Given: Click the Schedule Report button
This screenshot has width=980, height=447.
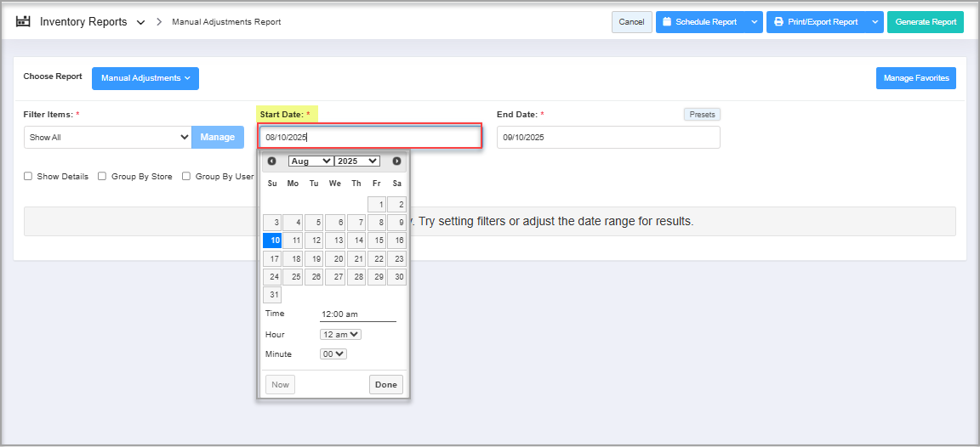Looking at the screenshot, I should coord(700,22).
